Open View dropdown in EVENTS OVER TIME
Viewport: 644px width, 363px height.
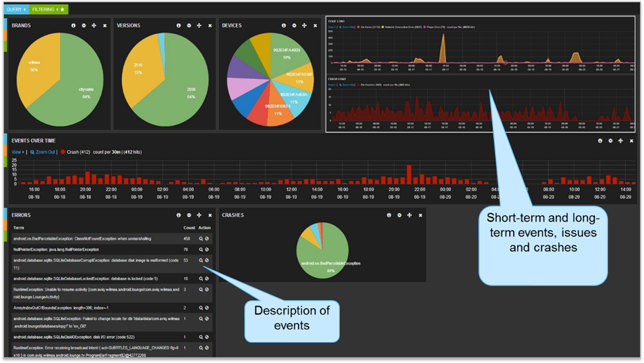tap(18, 152)
